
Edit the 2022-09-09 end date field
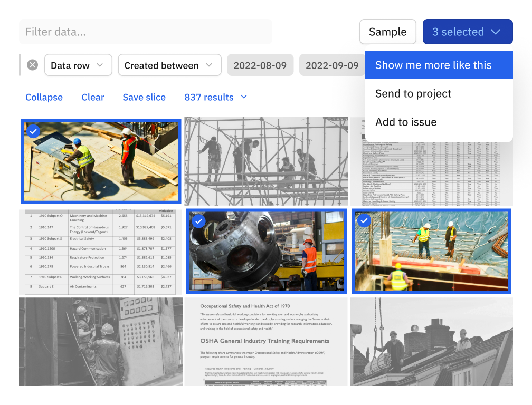331,65
